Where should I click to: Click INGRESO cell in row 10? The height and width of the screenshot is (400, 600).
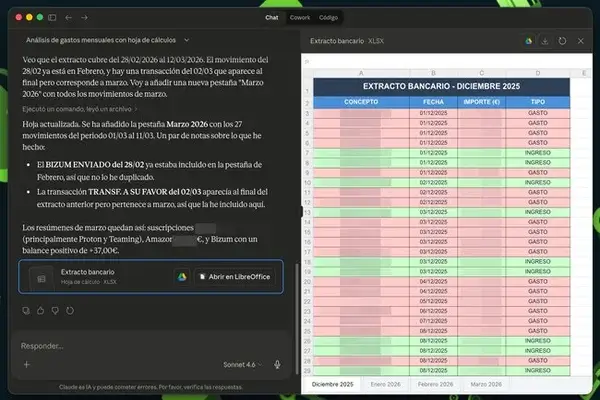[x=538, y=183]
